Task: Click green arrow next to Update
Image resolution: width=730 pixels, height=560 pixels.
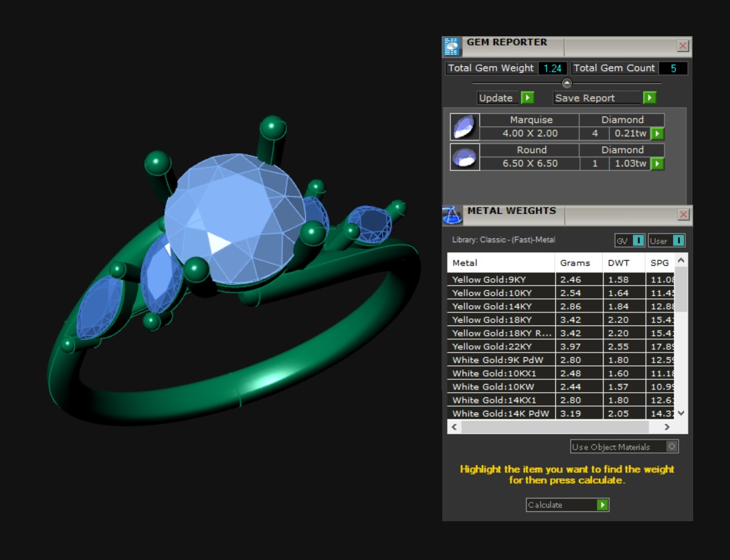Action: [527, 98]
